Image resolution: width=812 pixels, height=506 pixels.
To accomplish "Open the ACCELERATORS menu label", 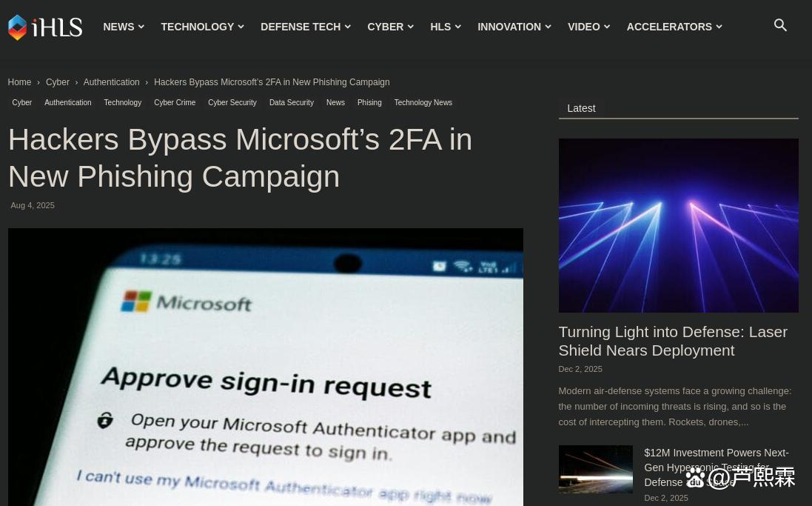I will point(669,27).
